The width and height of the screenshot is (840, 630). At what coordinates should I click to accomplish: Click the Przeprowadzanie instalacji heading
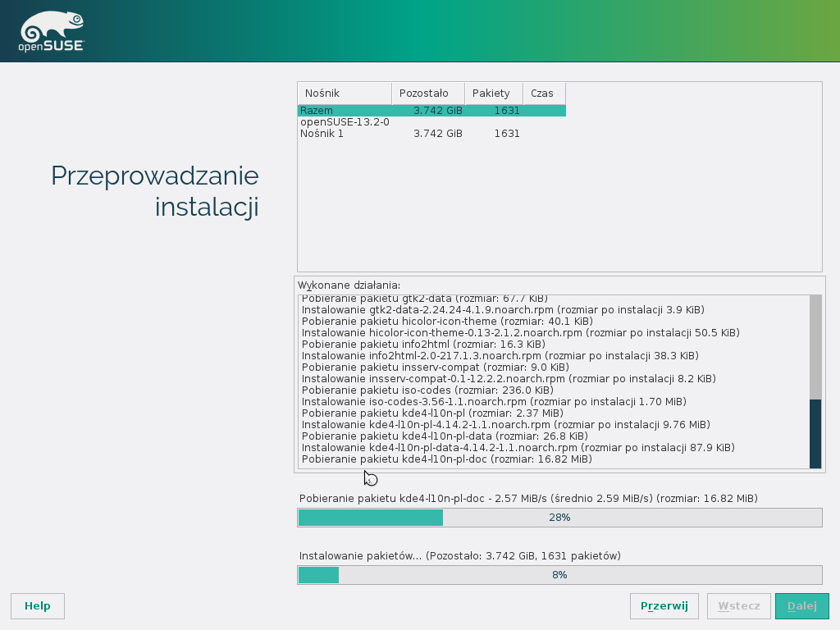(155, 191)
